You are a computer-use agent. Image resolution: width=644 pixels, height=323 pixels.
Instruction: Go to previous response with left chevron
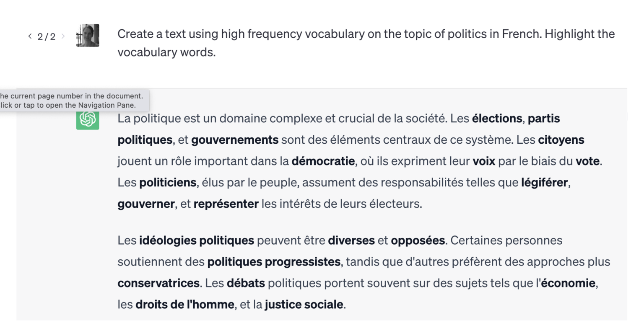pyautogui.click(x=30, y=36)
